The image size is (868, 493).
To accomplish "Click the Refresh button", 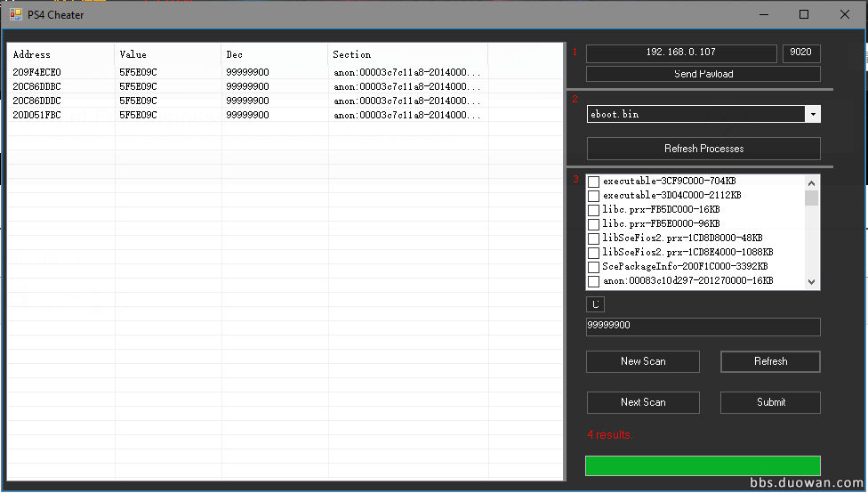I will click(770, 361).
